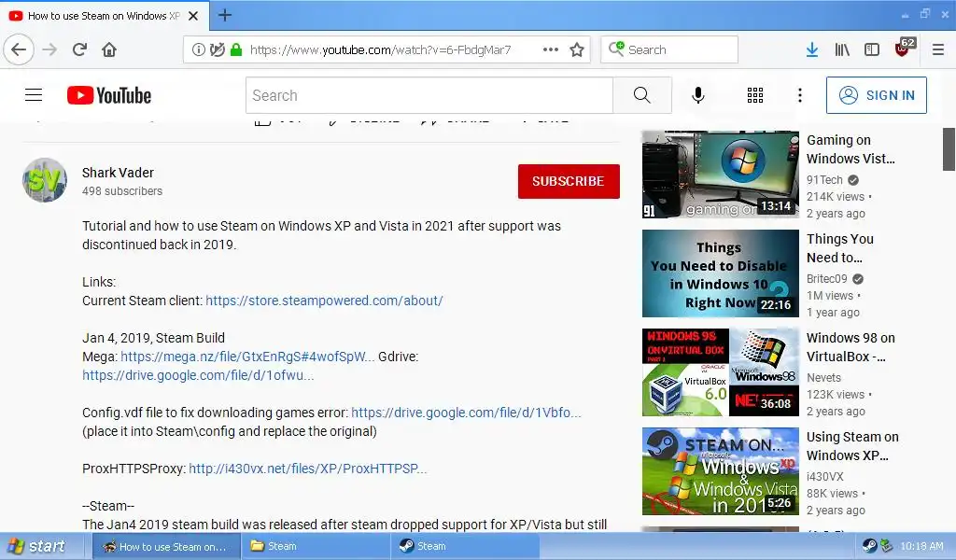Open the store.steampowered.com/about link
This screenshot has width=956, height=560.
pos(324,301)
